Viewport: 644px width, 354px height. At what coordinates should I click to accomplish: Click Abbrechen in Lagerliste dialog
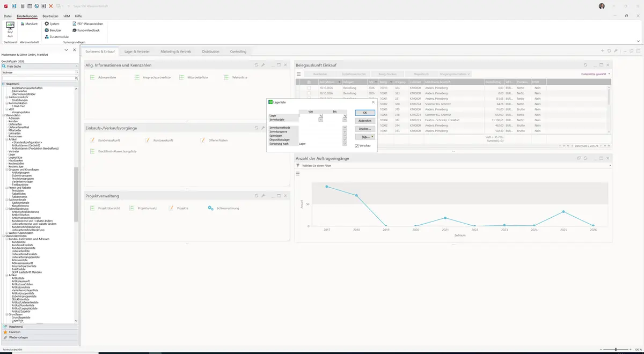(x=365, y=121)
